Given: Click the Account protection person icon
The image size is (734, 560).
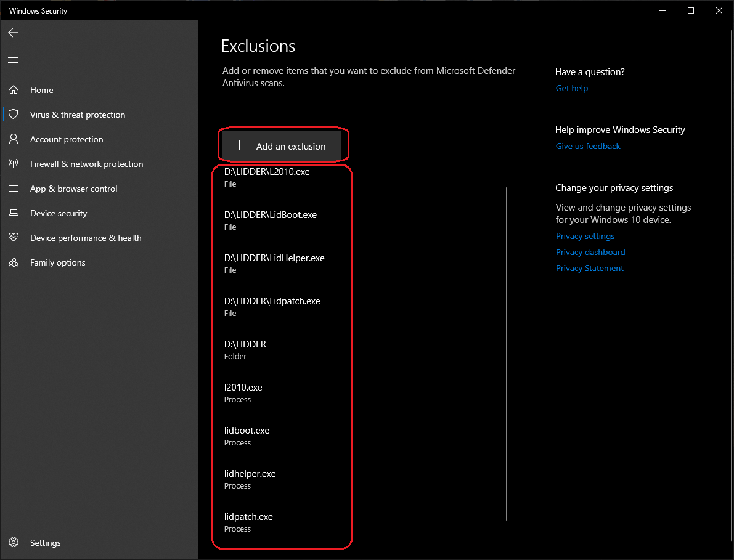Looking at the screenshot, I should tap(14, 139).
